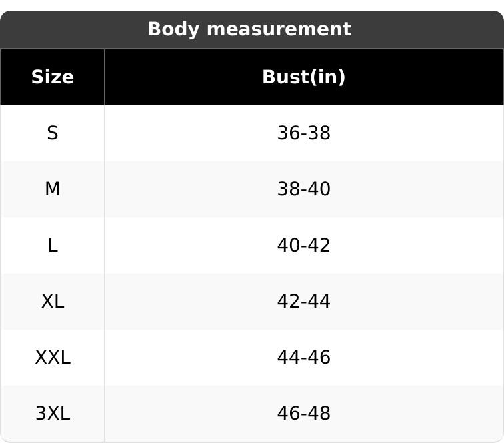This screenshot has height=443, width=504.
Task: Select the L size cell
Action: point(53,246)
